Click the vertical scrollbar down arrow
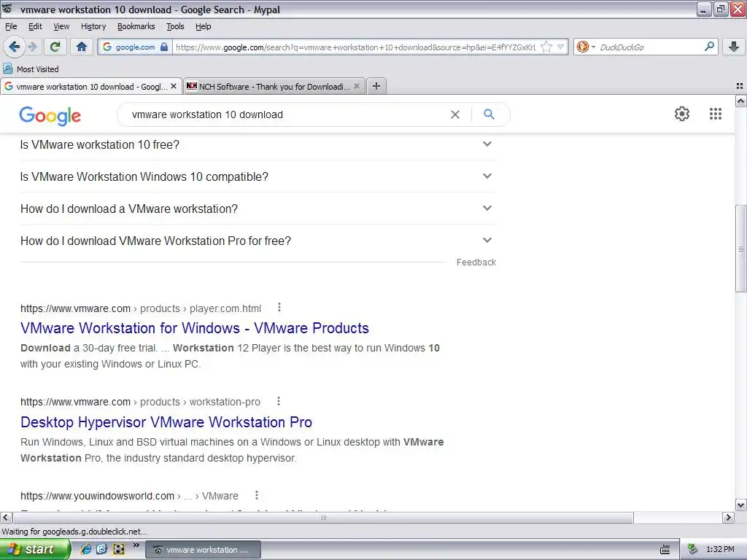This screenshot has height=560, width=747. pyautogui.click(x=740, y=505)
